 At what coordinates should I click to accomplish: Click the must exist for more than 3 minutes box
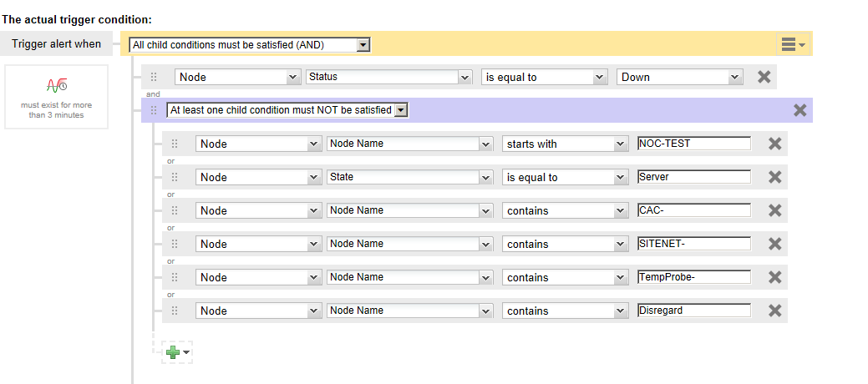click(57, 97)
